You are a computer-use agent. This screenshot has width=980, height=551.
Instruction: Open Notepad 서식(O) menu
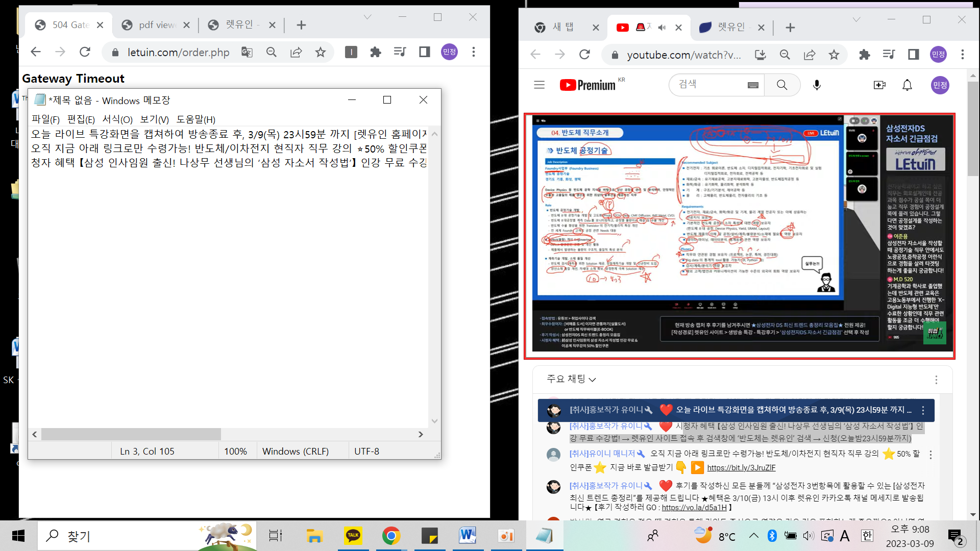pos(117,119)
